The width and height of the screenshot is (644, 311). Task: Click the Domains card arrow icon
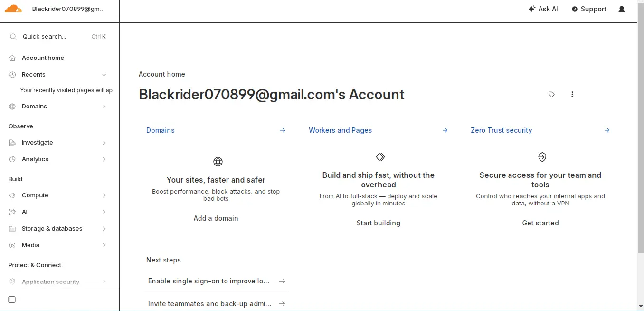click(x=283, y=130)
